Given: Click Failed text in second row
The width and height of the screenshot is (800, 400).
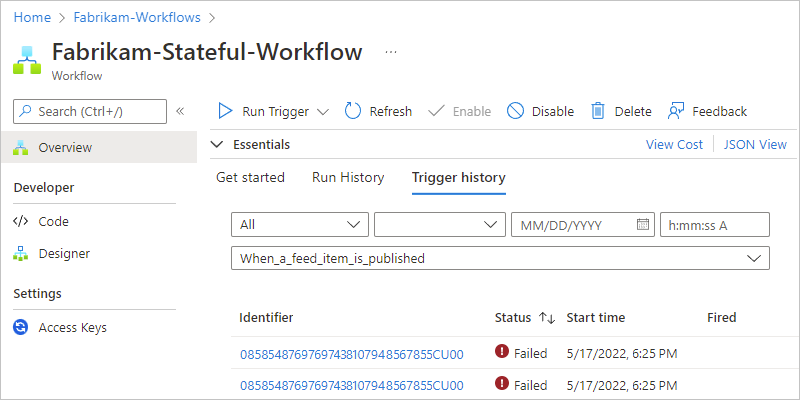Looking at the screenshot, I should (x=530, y=385).
